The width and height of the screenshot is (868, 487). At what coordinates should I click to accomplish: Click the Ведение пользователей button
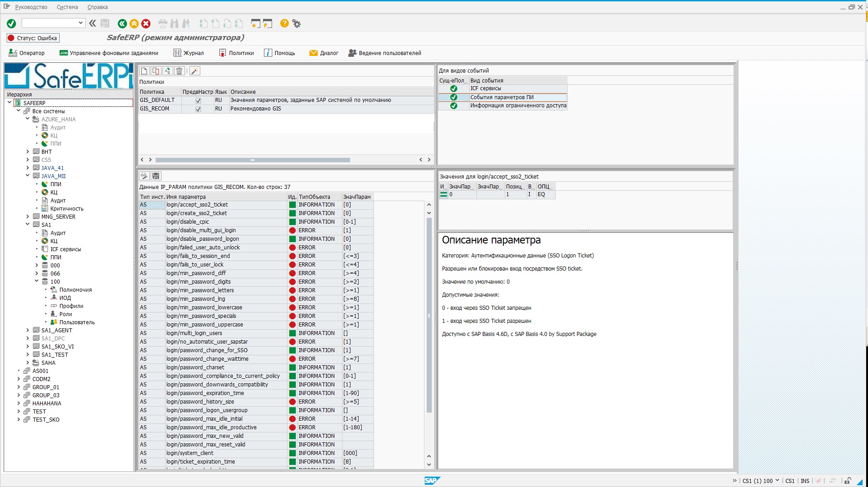pyautogui.click(x=385, y=53)
